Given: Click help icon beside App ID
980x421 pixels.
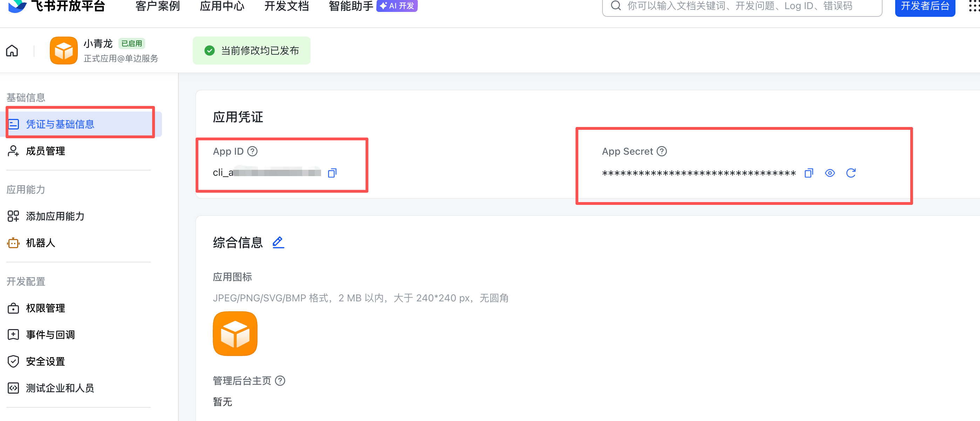Looking at the screenshot, I should click(x=252, y=152).
